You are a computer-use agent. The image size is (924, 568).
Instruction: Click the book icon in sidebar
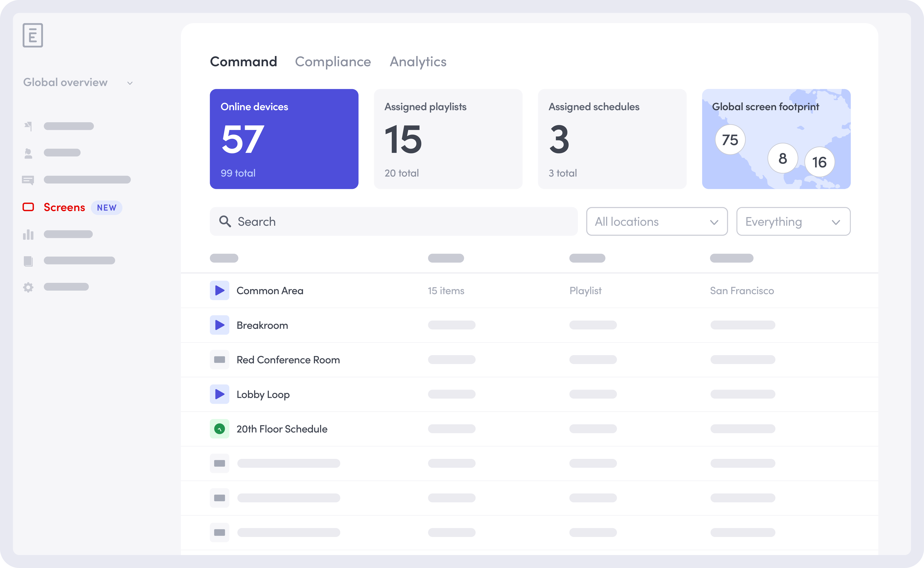coord(28,261)
